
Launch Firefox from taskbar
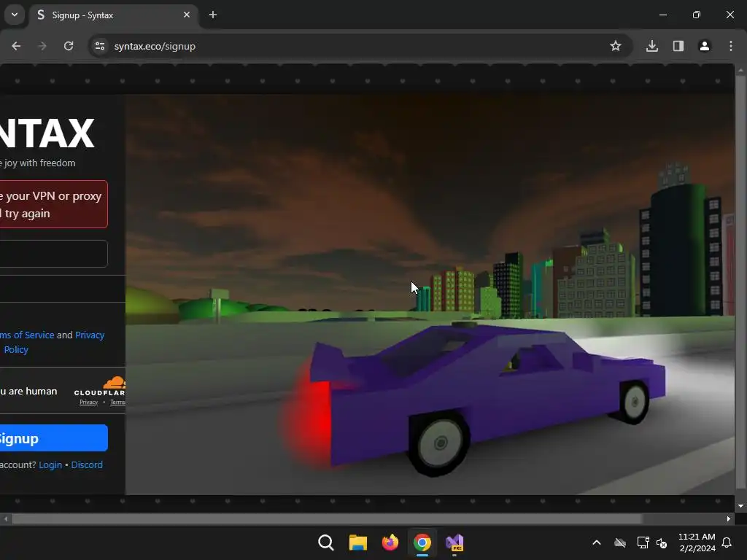tap(390, 542)
